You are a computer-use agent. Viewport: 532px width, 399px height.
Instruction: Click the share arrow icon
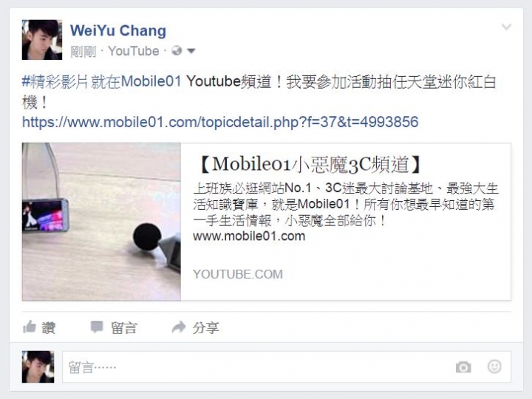[179, 327]
